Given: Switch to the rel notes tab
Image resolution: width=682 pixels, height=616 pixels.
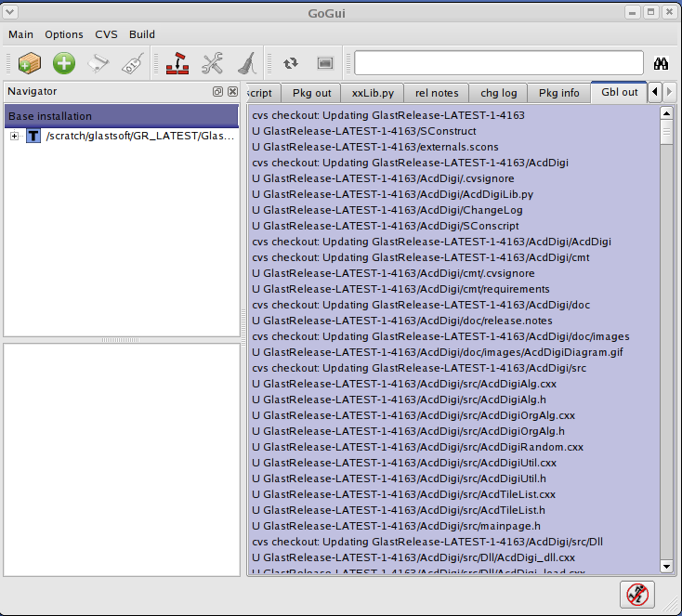Looking at the screenshot, I should click(x=437, y=93).
